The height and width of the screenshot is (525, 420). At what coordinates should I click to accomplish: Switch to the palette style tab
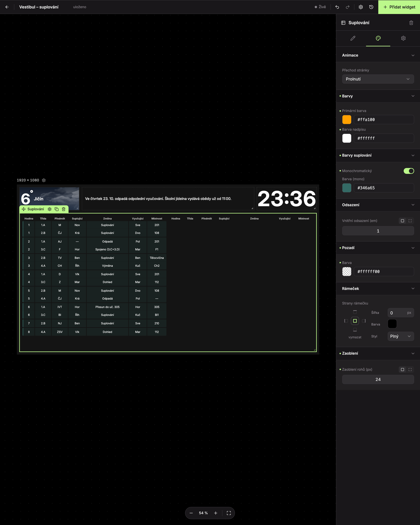[378, 38]
